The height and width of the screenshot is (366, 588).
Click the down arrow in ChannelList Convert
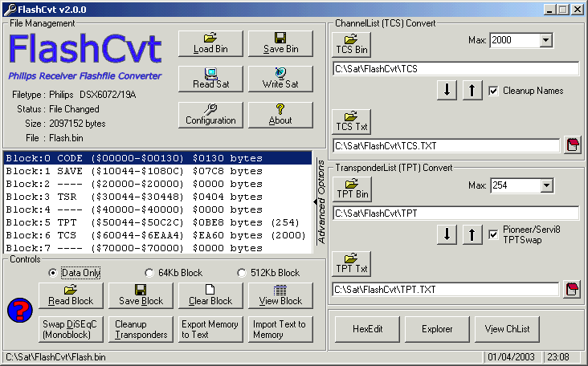(447, 90)
